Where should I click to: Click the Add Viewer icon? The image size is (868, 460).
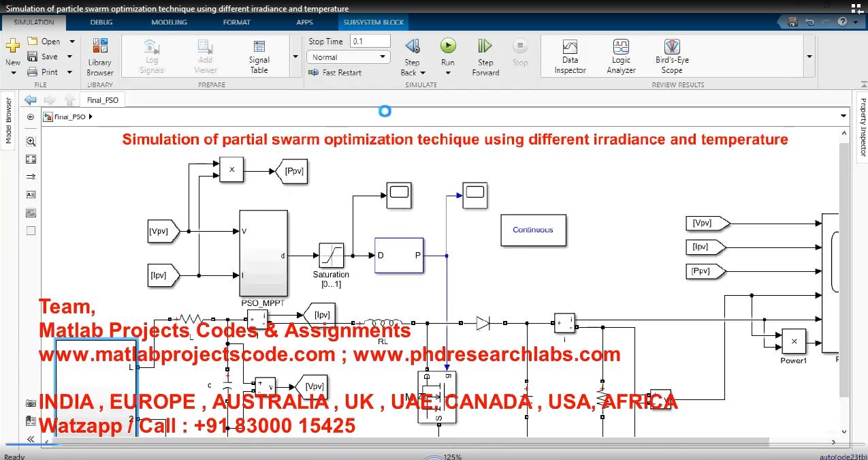pos(205,46)
